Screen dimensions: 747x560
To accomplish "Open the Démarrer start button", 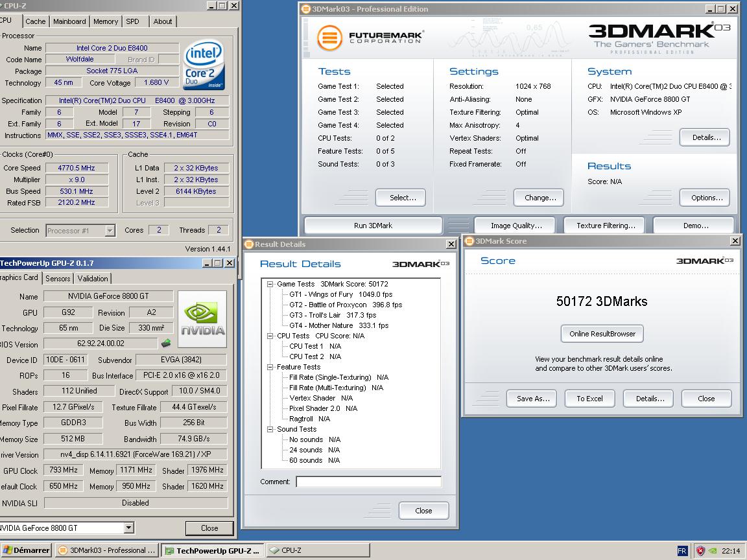I will [x=26, y=550].
